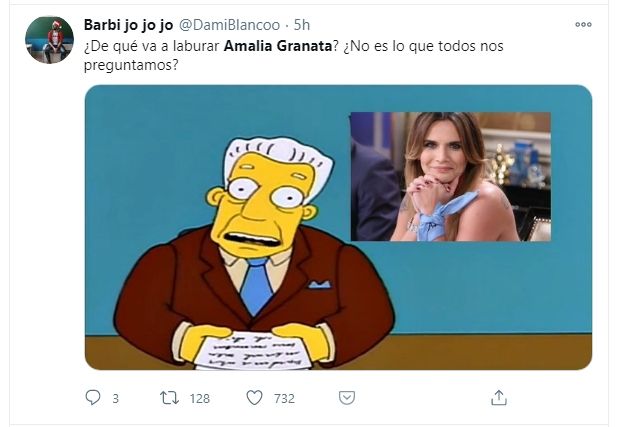Click the reply speech bubble icon
The height and width of the screenshot is (427, 620).
[93, 398]
